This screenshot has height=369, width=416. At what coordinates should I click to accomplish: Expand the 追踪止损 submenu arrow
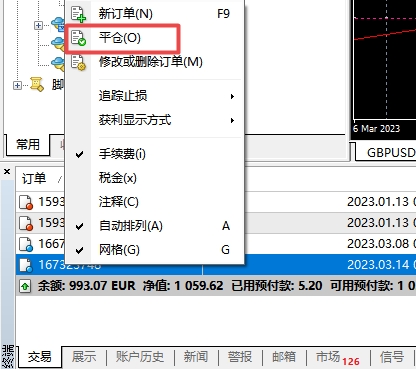(232, 96)
